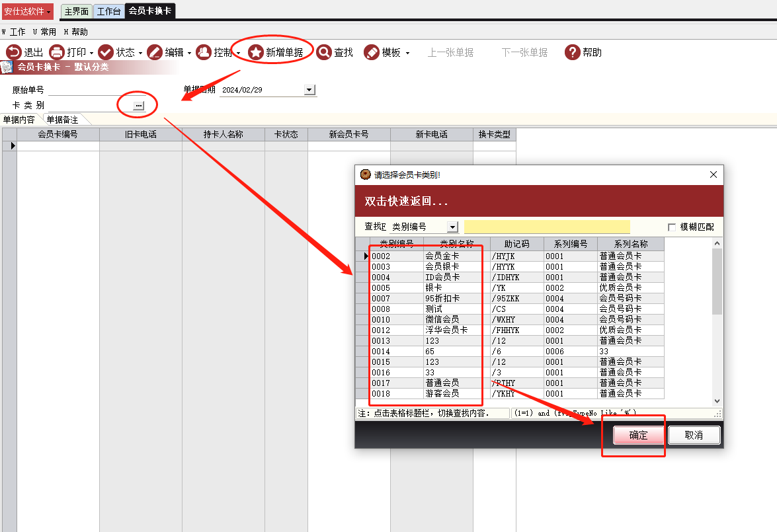Click the 系列编号 column header
This screenshot has width=777, height=532.
[571, 244]
